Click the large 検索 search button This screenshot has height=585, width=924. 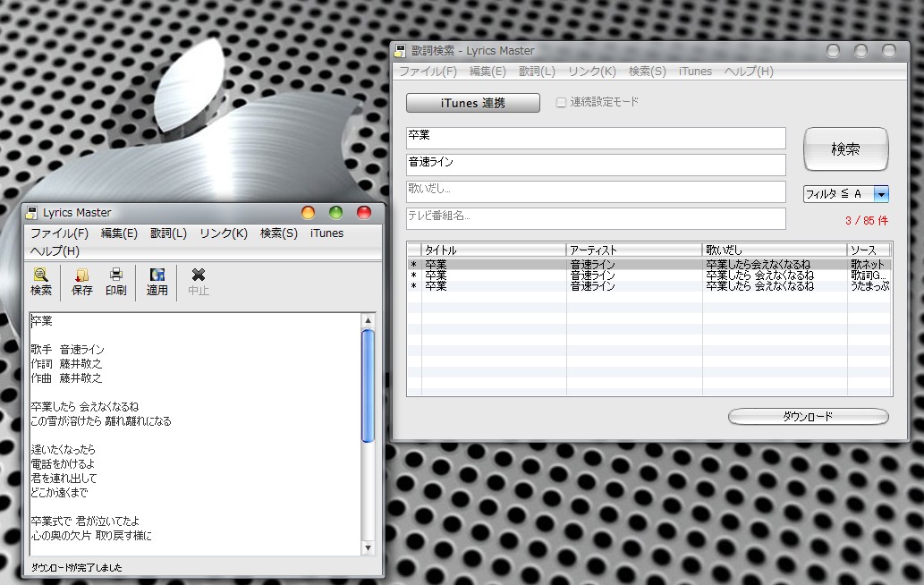845,149
